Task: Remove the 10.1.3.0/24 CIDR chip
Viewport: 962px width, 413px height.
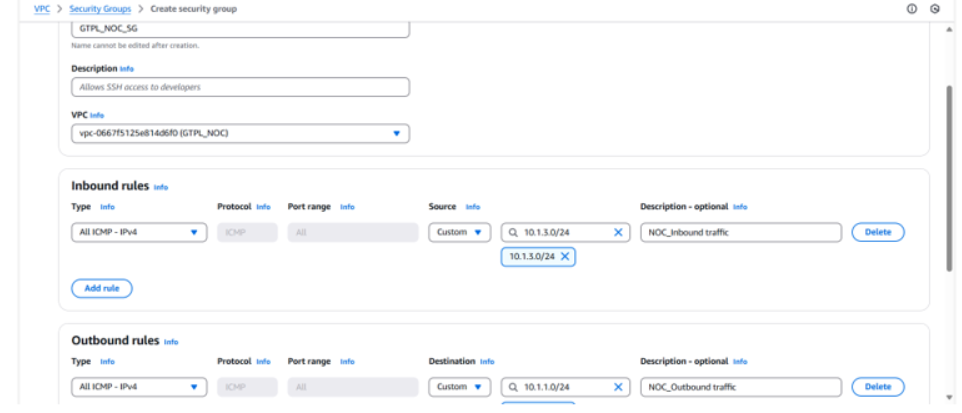Action: [565, 256]
